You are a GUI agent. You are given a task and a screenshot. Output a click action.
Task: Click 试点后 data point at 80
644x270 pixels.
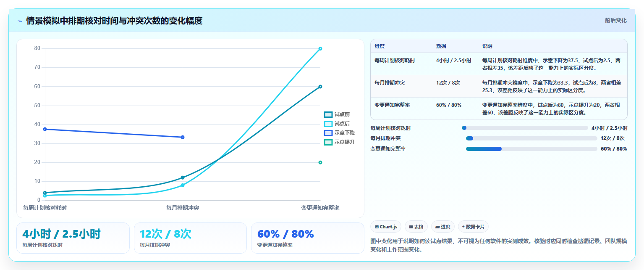click(320, 49)
